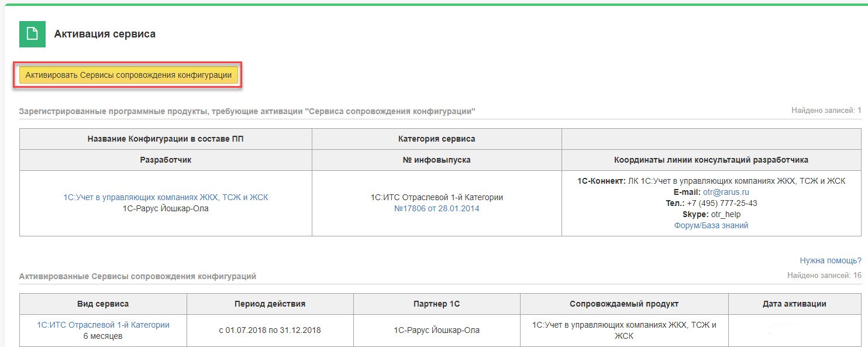868x347 pixels.
Task: Click developer name 1С-Рарус Йошкар-Ола in first table
Action: click(166, 208)
